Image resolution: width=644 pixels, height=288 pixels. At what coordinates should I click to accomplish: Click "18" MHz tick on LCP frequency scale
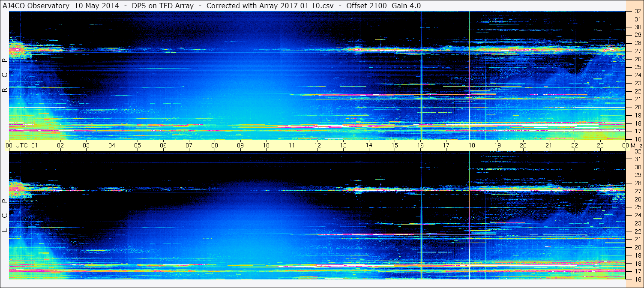pyautogui.click(x=638, y=264)
